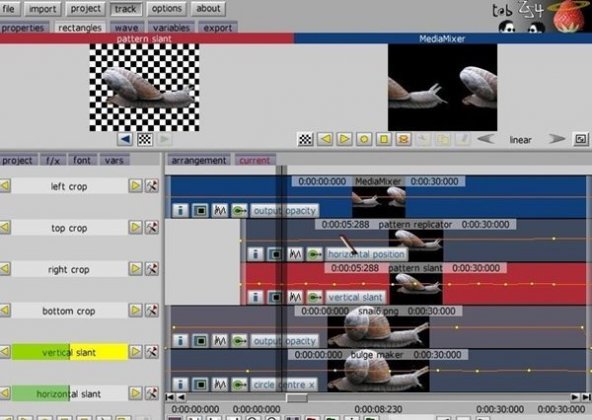Viewport: 592px width, 420px height.
Task: Increase right crop with right arrow
Action: (x=136, y=269)
